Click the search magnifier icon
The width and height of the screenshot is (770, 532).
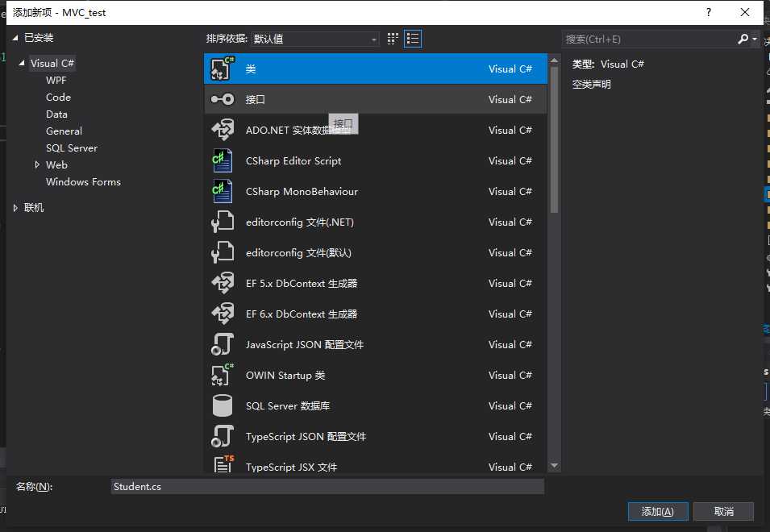[743, 39]
